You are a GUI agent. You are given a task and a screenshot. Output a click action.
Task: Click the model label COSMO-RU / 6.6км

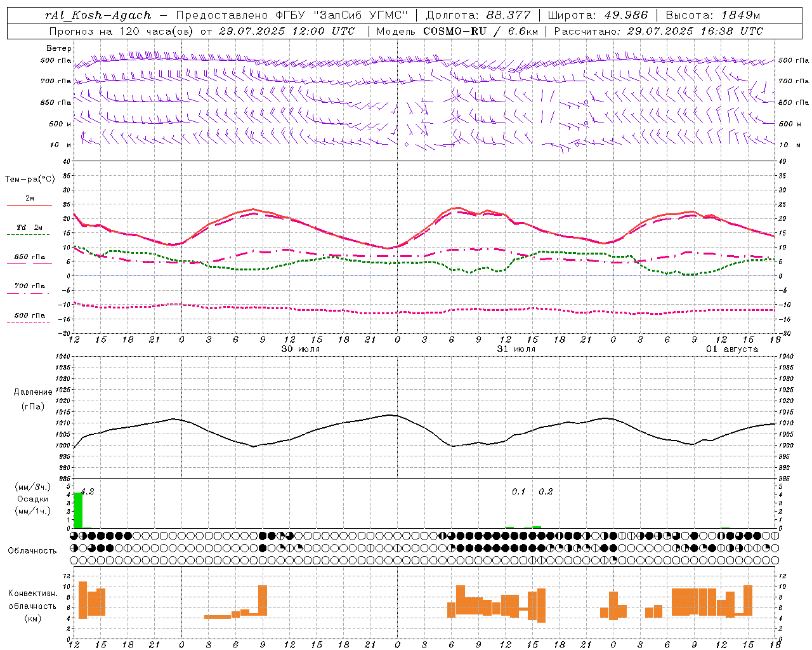click(x=481, y=31)
